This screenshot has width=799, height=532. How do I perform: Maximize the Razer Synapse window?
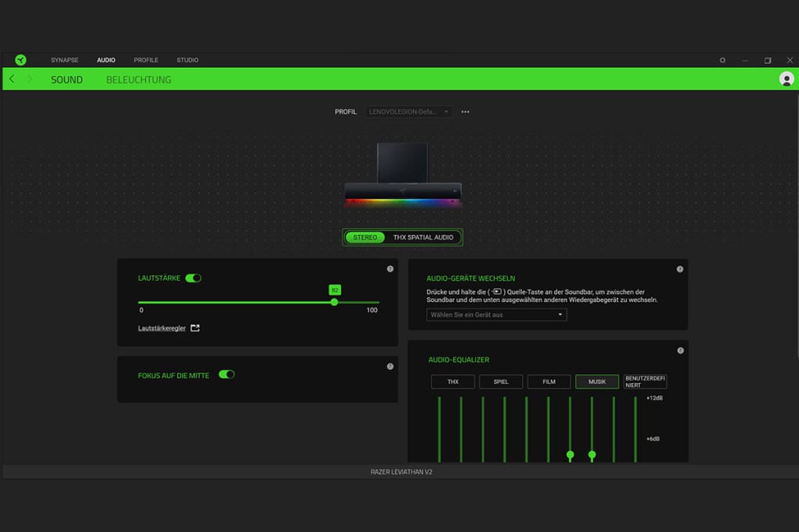click(768, 60)
